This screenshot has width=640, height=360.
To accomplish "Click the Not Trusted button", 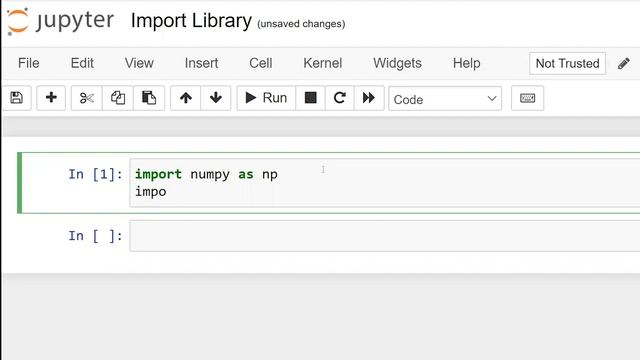I will tap(567, 64).
